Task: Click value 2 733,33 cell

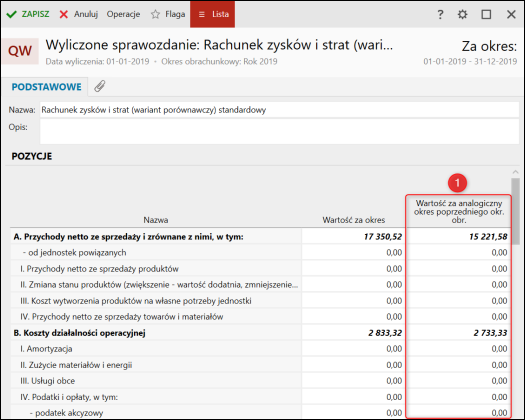Action: click(x=459, y=333)
